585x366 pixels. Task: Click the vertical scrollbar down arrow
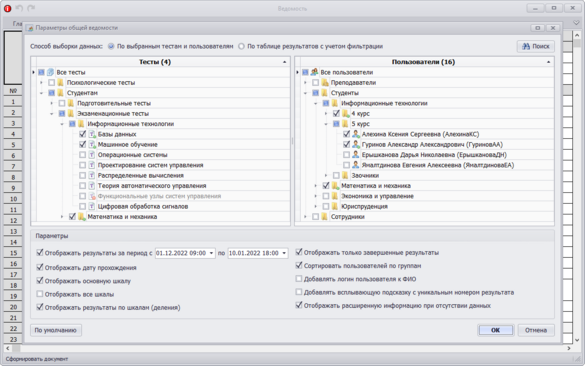(577, 340)
